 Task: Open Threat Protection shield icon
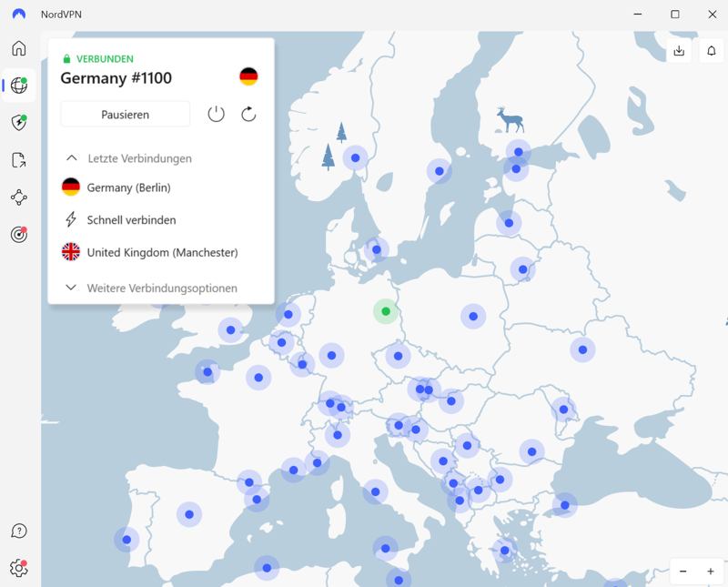coord(18,123)
